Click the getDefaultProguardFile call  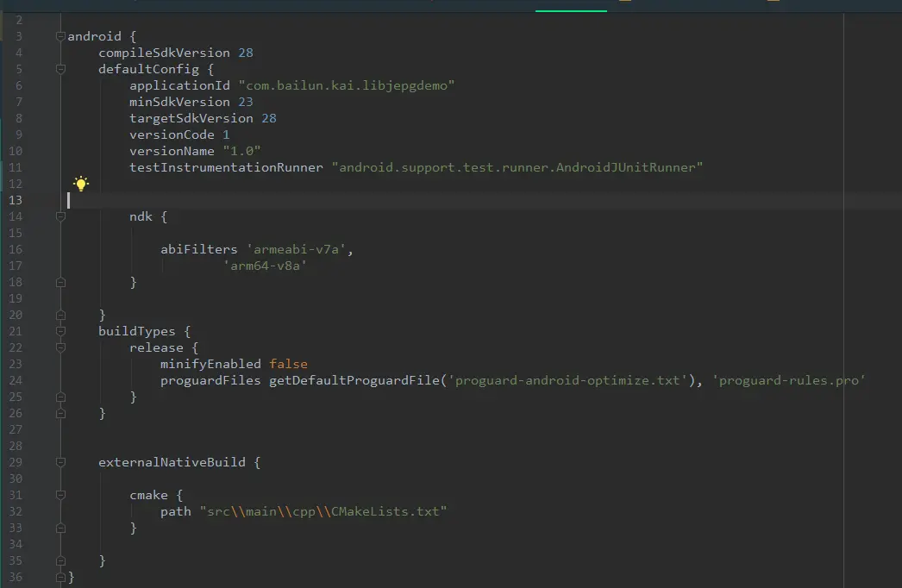coord(354,380)
